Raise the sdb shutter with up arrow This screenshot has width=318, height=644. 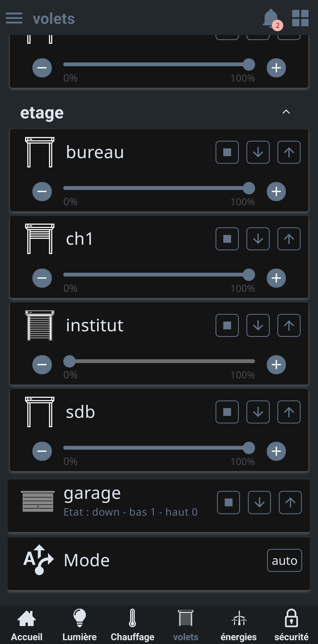(x=289, y=412)
